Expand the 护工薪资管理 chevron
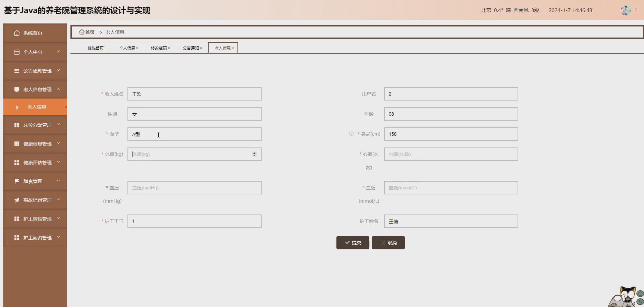Screen dimensions: 644x307 point(58,237)
